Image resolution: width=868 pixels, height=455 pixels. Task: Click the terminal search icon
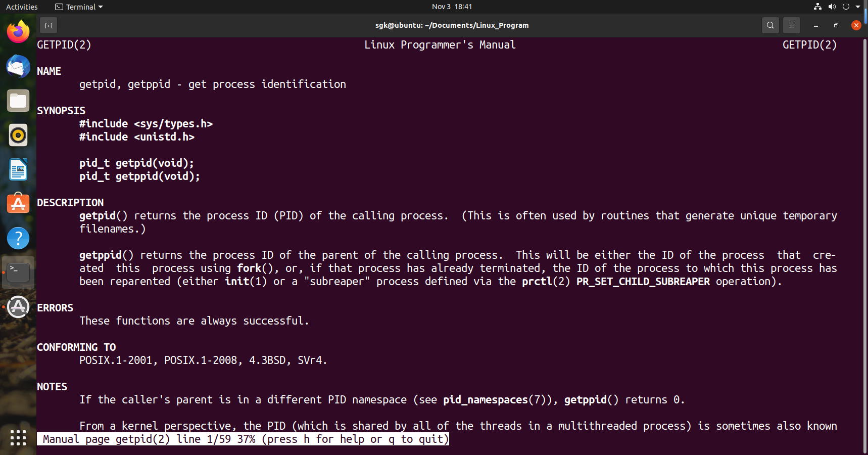coord(770,25)
